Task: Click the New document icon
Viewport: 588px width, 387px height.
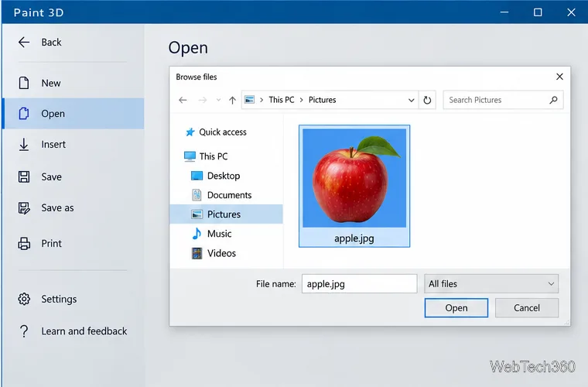Action: click(24, 83)
